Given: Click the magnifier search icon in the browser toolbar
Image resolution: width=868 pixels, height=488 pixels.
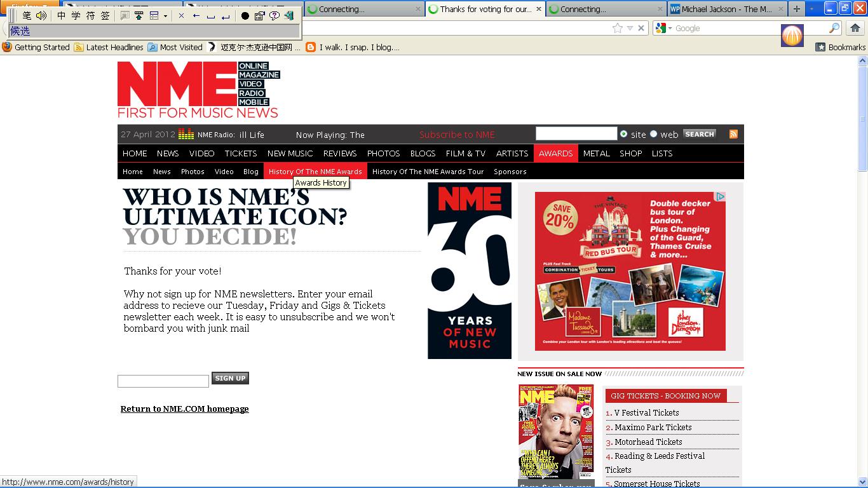Looking at the screenshot, I should pyautogui.click(x=834, y=28).
